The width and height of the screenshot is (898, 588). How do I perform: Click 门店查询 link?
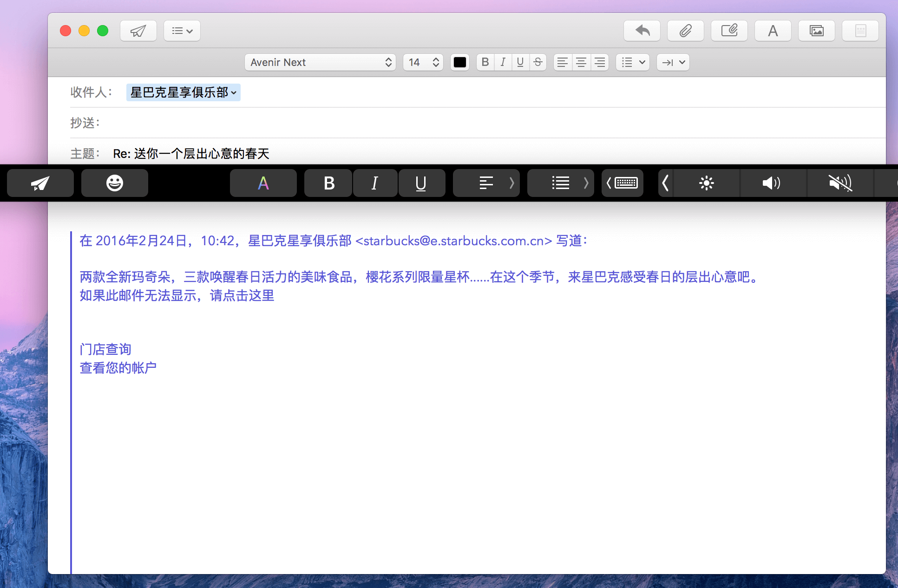pyautogui.click(x=105, y=349)
